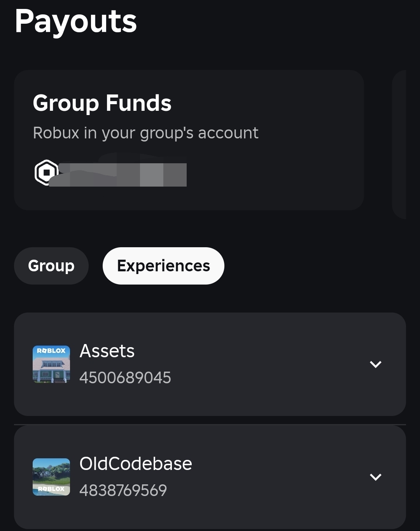Switch to the Group tab

tap(51, 266)
